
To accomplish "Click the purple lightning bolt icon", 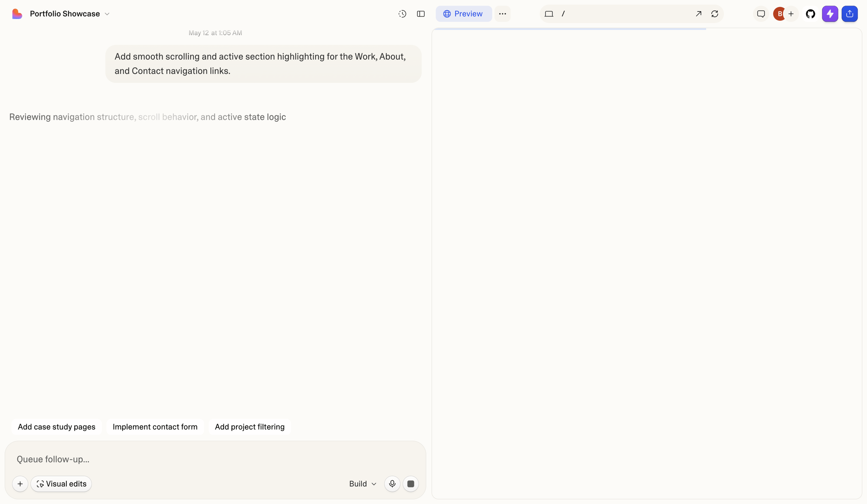I will [830, 14].
